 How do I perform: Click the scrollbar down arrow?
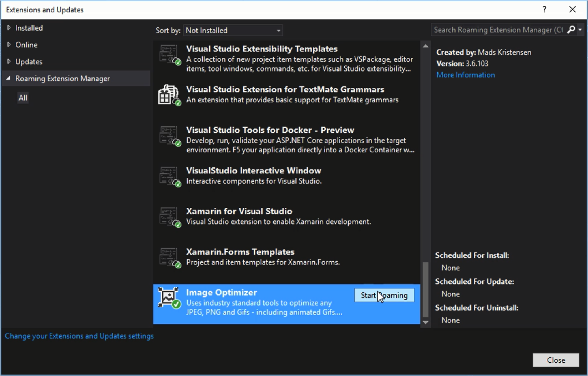pyautogui.click(x=425, y=323)
